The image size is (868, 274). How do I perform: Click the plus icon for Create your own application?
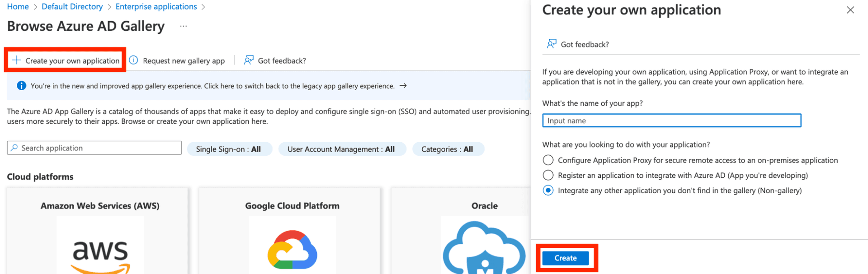[16, 60]
